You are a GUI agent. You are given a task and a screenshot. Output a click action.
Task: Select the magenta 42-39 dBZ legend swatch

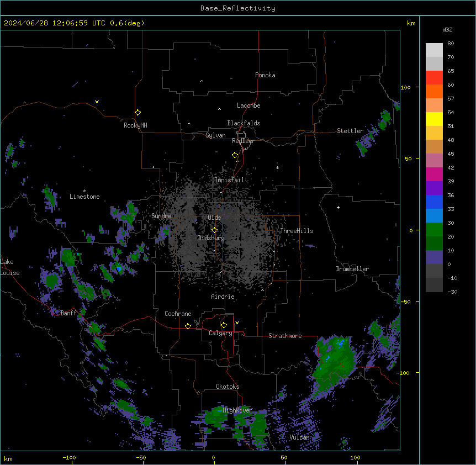pos(434,174)
